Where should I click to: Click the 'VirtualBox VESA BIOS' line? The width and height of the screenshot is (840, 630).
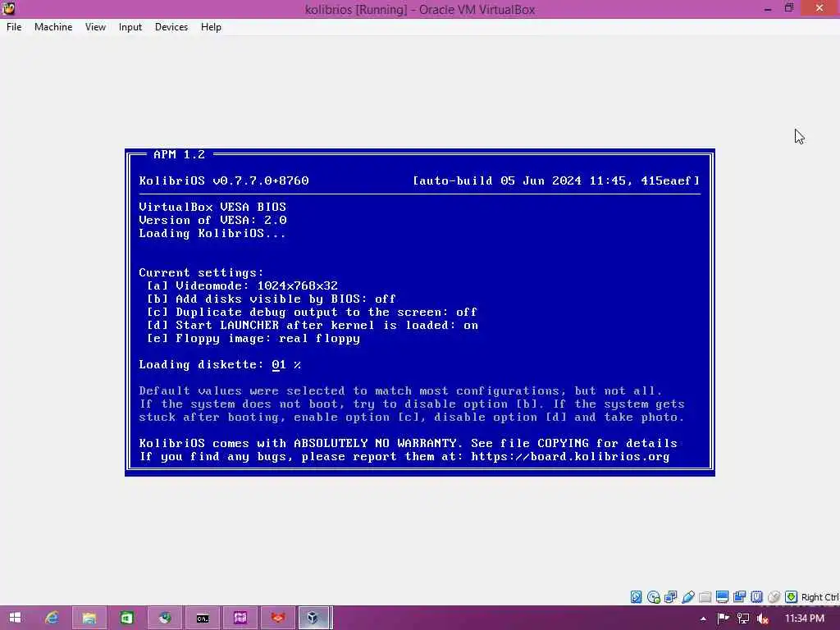click(x=212, y=207)
